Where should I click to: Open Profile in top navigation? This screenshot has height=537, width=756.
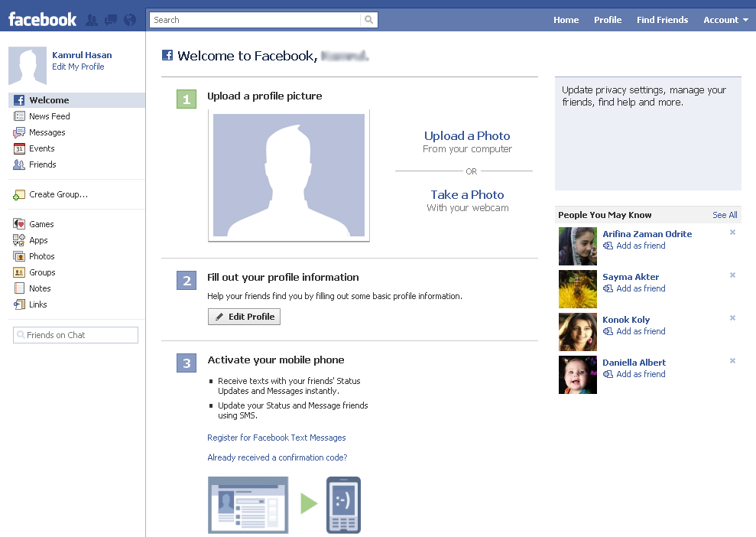tap(608, 20)
